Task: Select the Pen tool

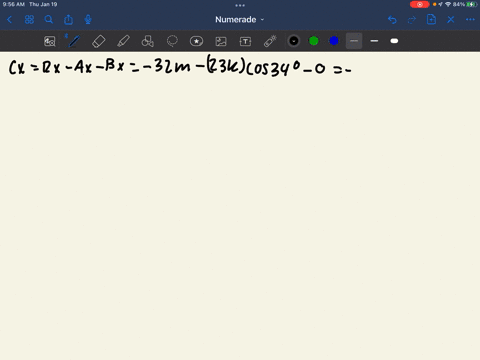Action: (x=74, y=41)
